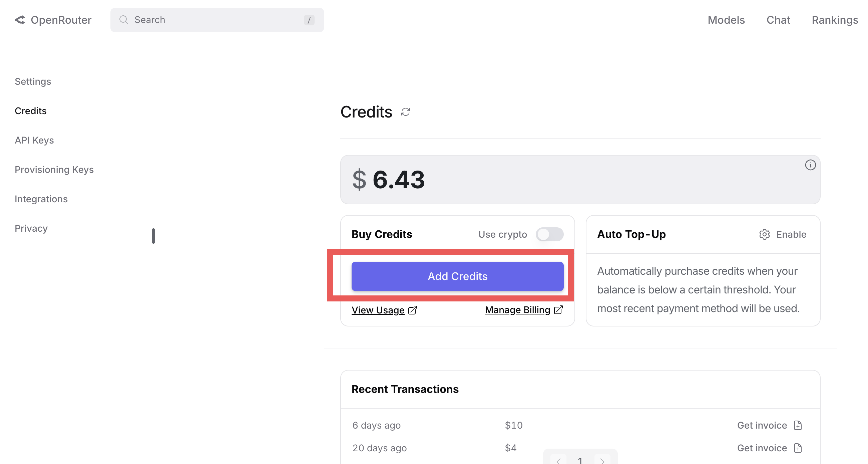The image size is (868, 464).
Task: Open Chat from the top navigation
Action: [x=778, y=20]
